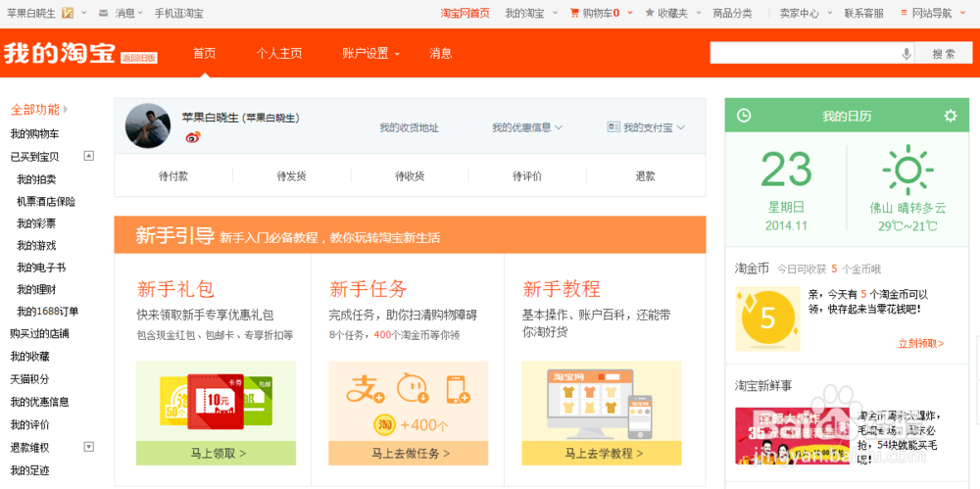980x489 pixels.
Task: Open 我的足迹 in the sidebar
Action: (x=29, y=469)
